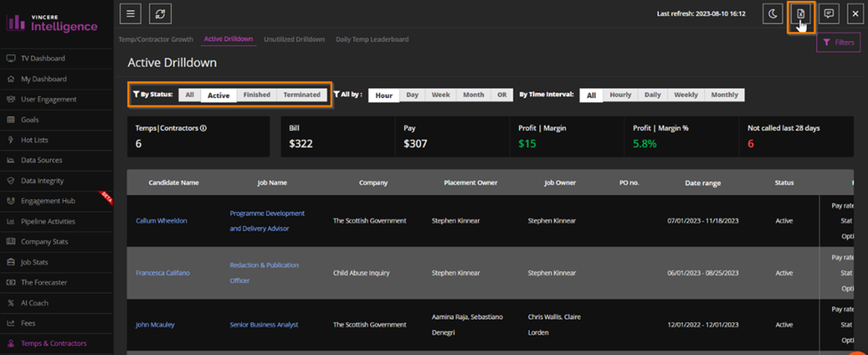Click Temps|Contractors info icon
This screenshot has width=868, height=355.
pyautogui.click(x=203, y=128)
